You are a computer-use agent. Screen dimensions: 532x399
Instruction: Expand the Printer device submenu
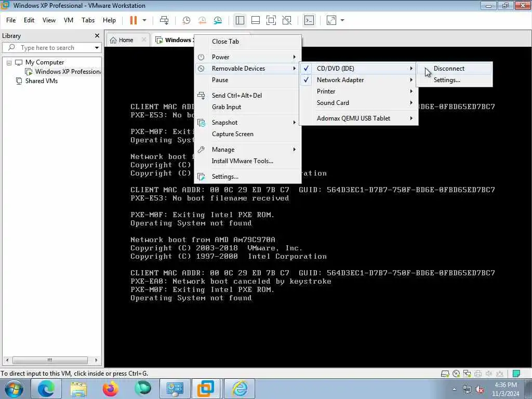[358, 91]
